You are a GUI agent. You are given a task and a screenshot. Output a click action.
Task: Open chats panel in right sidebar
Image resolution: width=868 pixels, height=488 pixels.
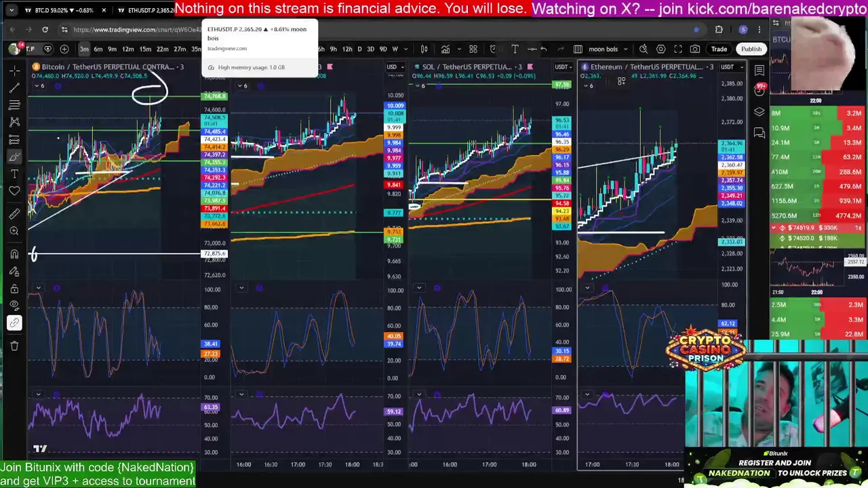tap(759, 133)
